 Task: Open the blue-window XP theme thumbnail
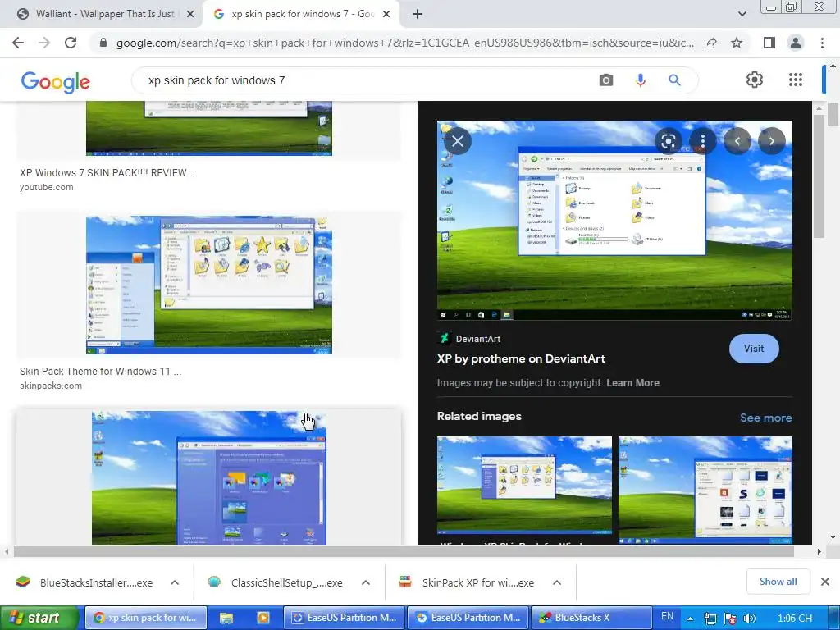point(209,478)
